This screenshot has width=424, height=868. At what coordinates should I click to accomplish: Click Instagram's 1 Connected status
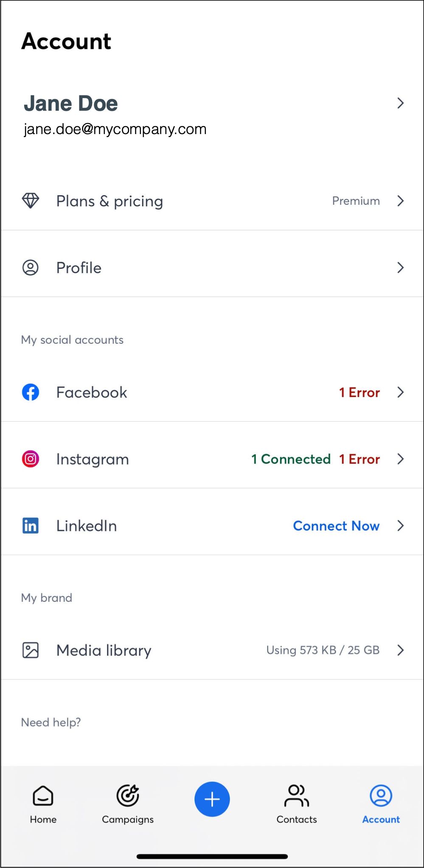pyautogui.click(x=291, y=459)
